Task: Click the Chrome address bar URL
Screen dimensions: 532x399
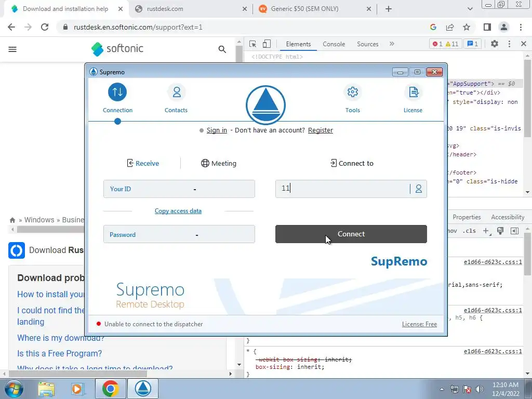Action: pyautogui.click(x=138, y=27)
